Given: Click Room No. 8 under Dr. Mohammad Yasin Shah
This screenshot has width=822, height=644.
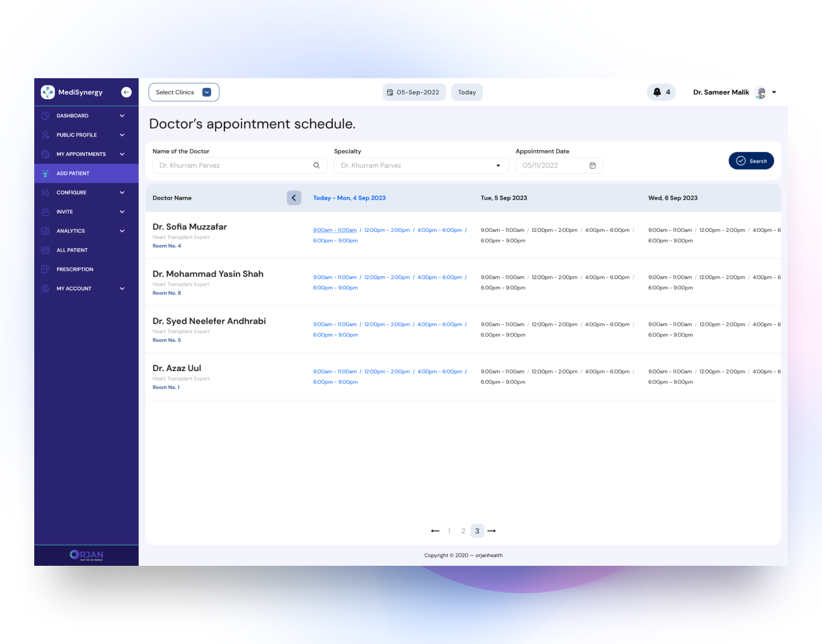Looking at the screenshot, I should tap(167, 293).
